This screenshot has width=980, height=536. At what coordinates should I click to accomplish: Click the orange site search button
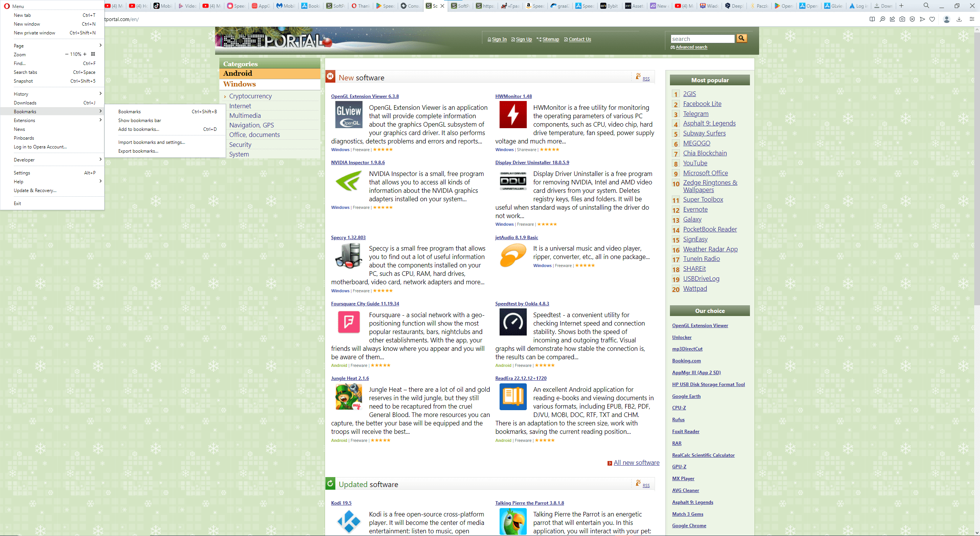pos(742,38)
